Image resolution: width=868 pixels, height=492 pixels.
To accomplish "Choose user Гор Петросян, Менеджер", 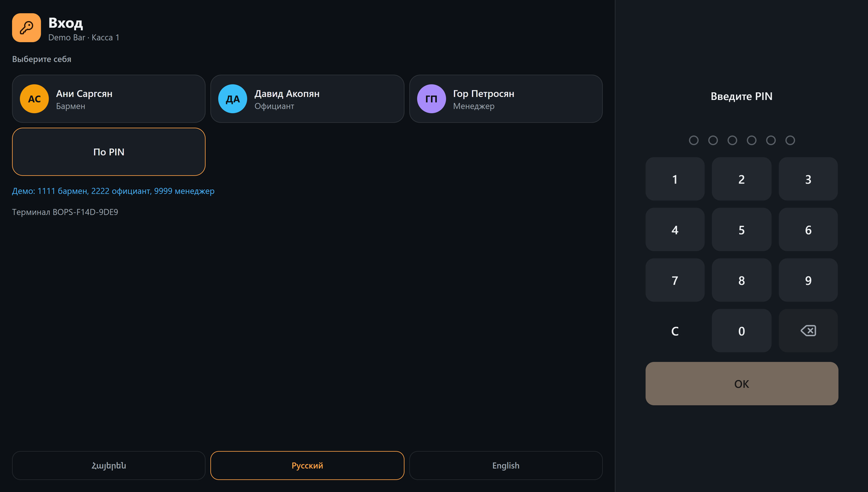I will (x=506, y=99).
